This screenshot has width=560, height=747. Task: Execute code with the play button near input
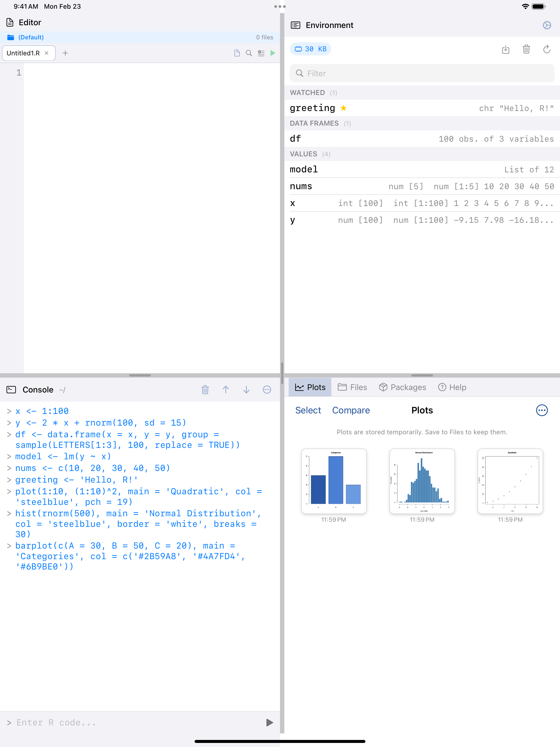click(x=269, y=722)
